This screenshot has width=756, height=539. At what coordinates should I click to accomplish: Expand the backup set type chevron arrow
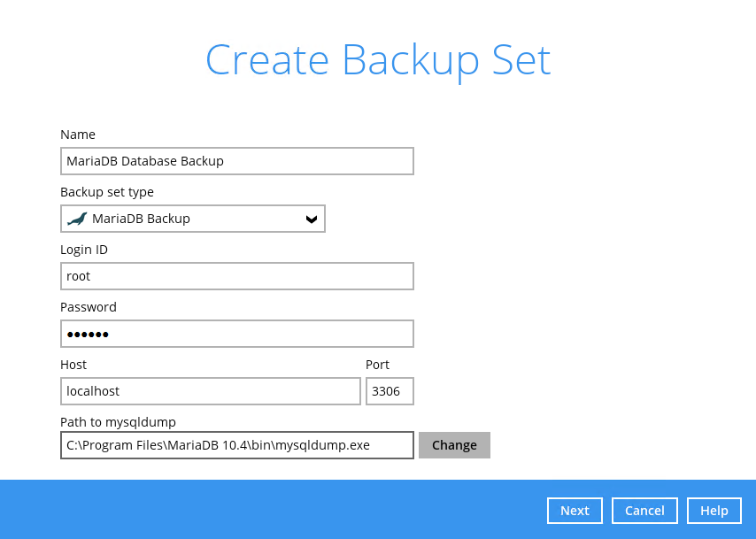[311, 219]
